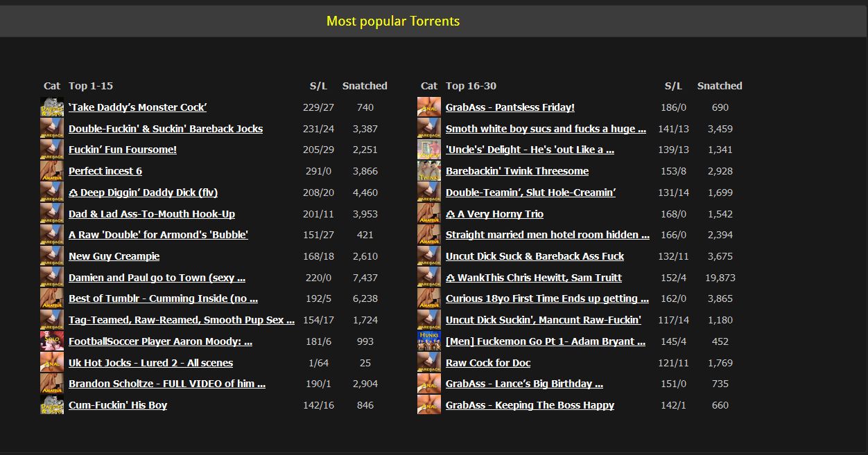Viewport: 868px width, 455px height.
Task: Click category icon beside Brandon Scholtze row
Action: (52, 384)
